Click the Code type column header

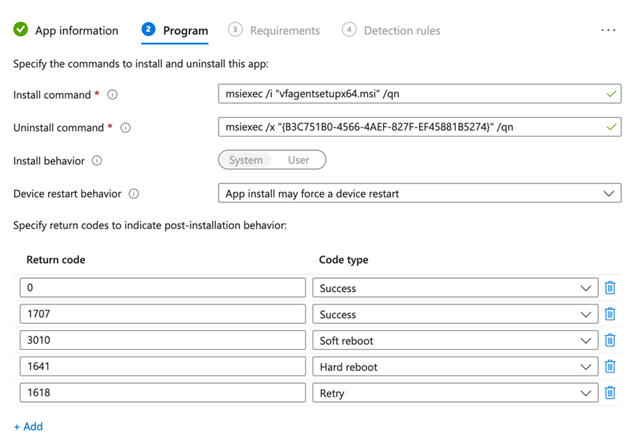(x=344, y=260)
